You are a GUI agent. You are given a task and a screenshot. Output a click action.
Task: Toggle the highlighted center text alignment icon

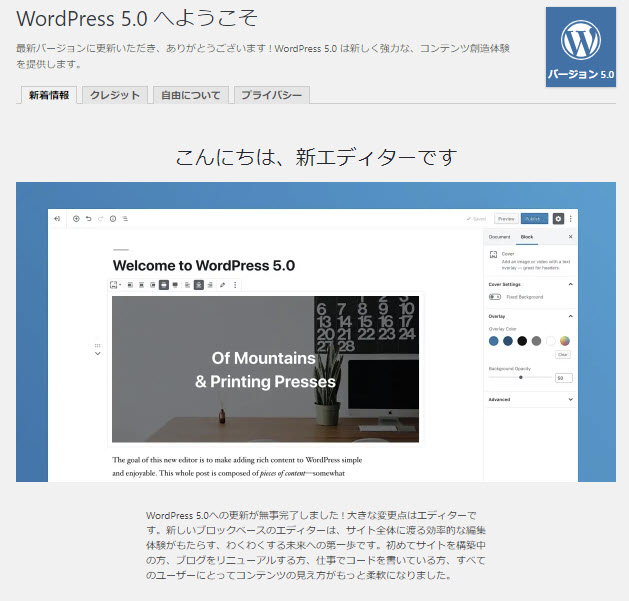(x=199, y=285)
